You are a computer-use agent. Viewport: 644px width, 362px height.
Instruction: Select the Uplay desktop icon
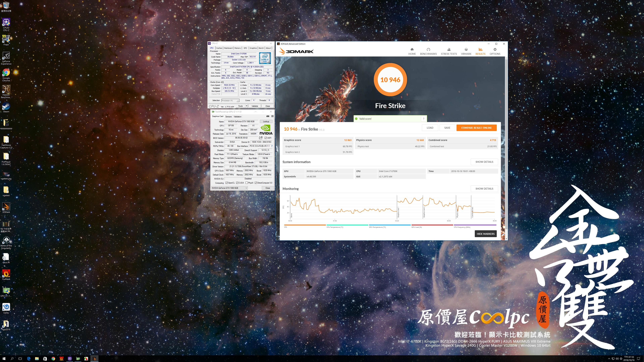coord(6,308)
